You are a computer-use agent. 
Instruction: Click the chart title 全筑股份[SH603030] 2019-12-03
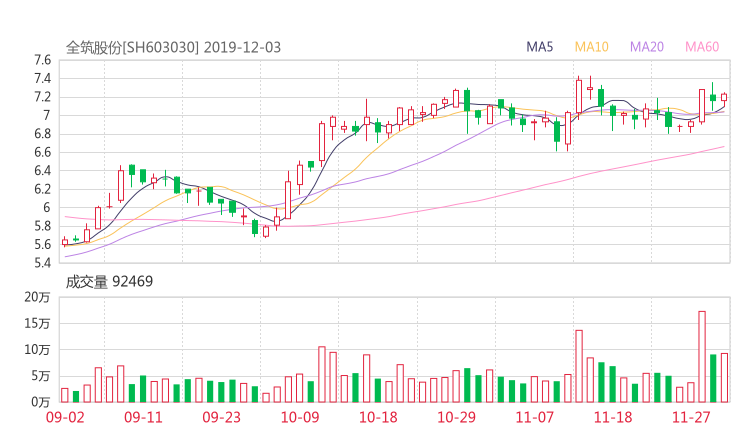click(x=173, y=47)
